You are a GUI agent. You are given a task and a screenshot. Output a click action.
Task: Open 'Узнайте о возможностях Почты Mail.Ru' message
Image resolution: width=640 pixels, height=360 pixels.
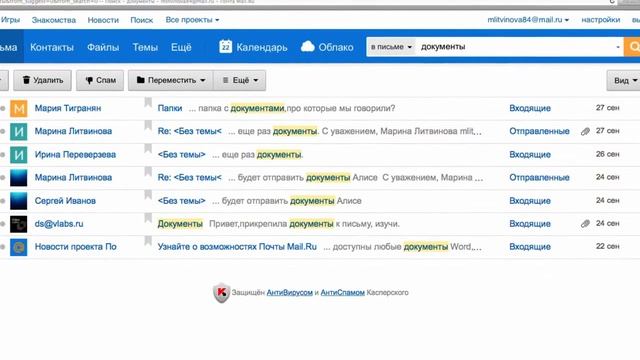click(x=237, y=247)
